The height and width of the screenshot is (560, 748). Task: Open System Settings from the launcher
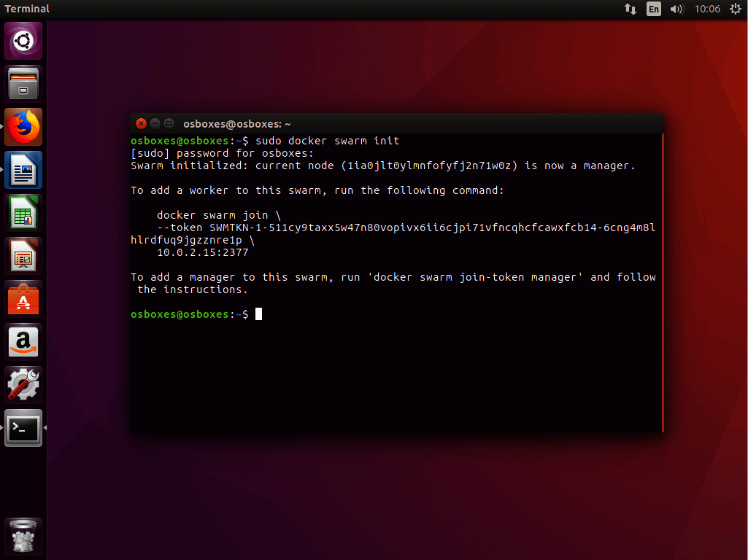(23, 385)
